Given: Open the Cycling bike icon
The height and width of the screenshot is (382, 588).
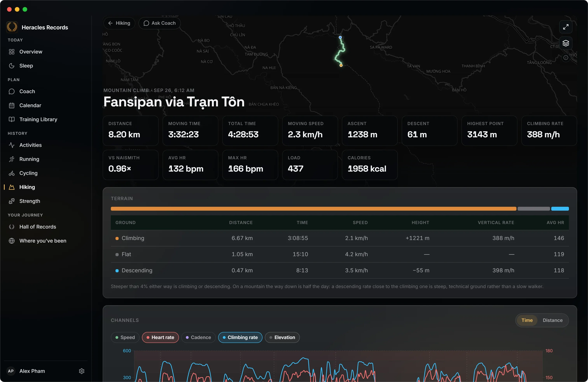Looking at the screenshot, I should (x=12, y=173).
